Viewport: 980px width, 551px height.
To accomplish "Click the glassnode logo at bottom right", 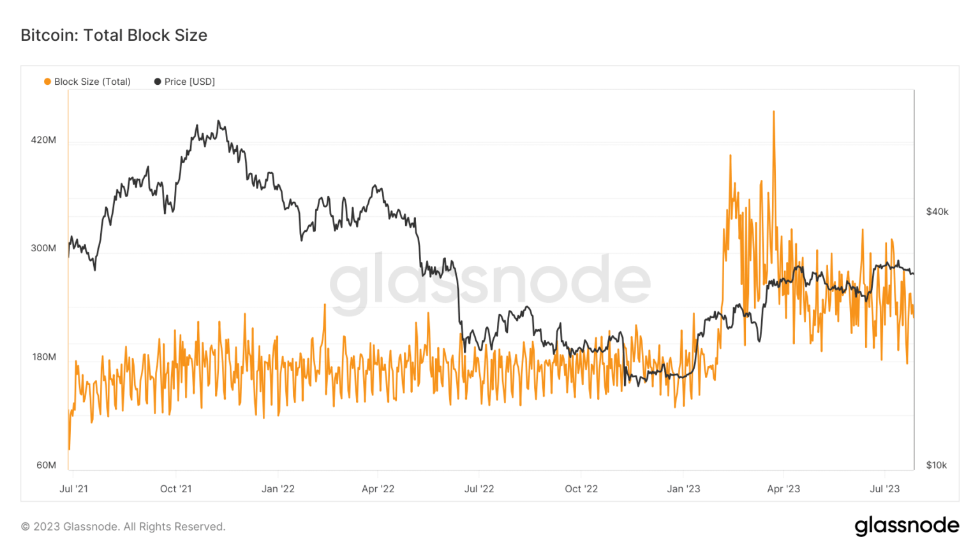I will click(907, 525).
